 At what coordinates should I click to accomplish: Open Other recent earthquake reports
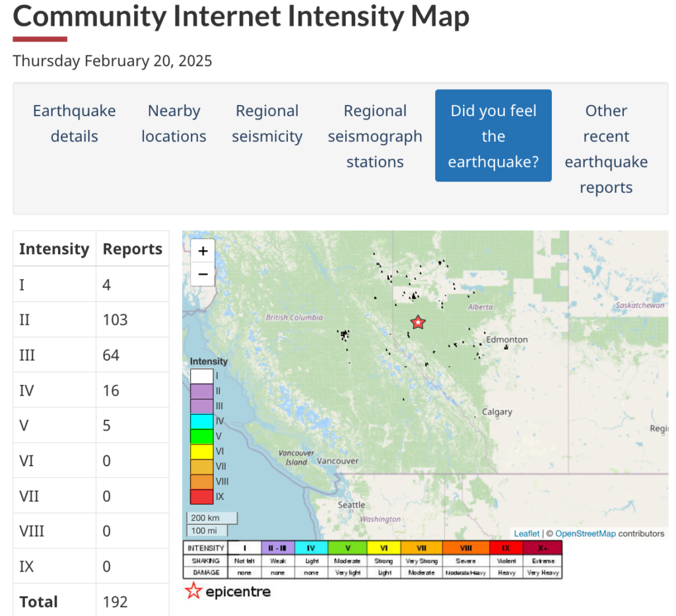tap(606, 149)
